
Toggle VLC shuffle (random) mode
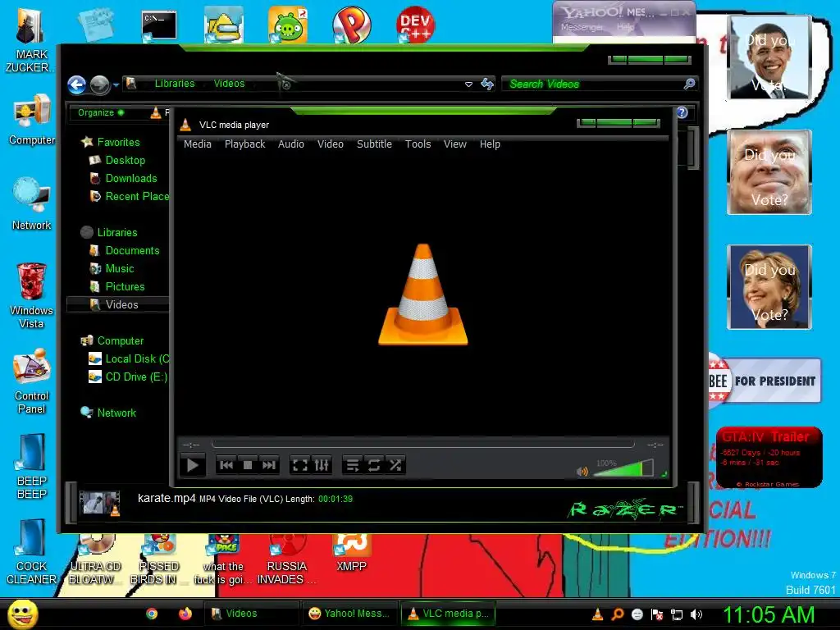395,465
